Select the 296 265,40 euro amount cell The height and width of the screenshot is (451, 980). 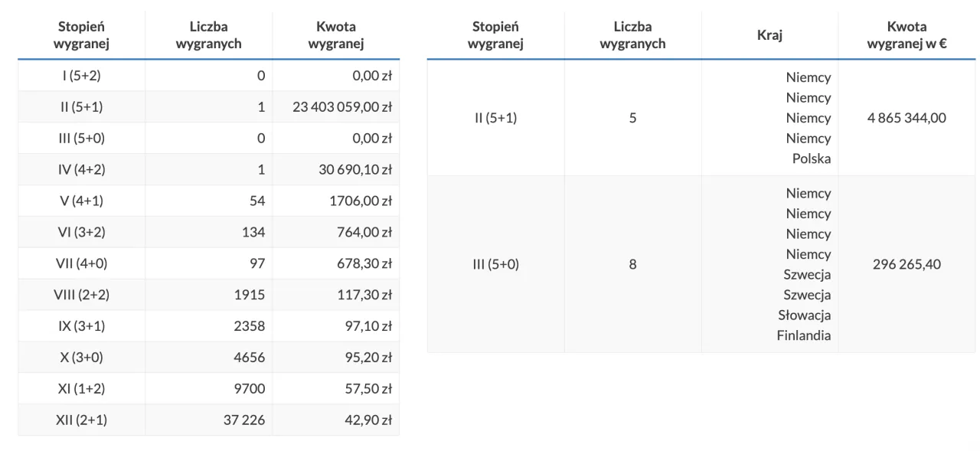tap(906, 264)
